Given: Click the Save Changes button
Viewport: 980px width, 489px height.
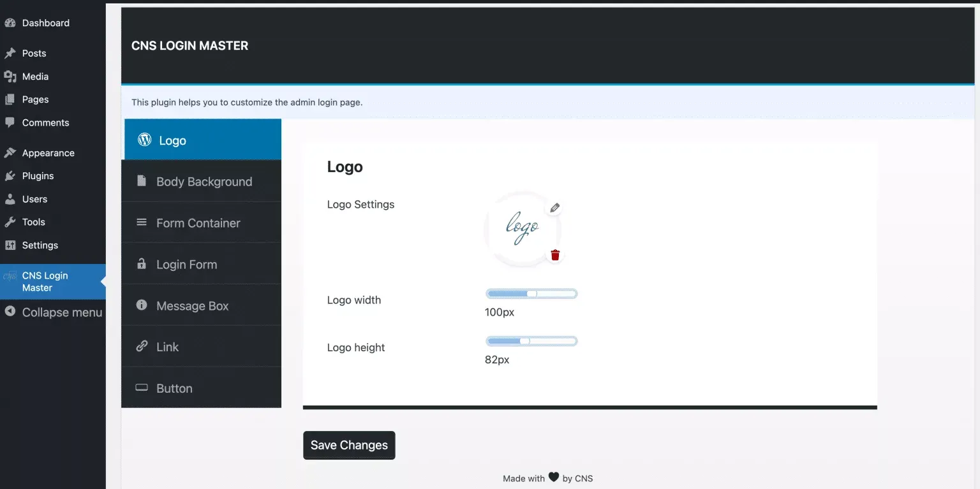Looking at the screenshot, I should 349,445.
